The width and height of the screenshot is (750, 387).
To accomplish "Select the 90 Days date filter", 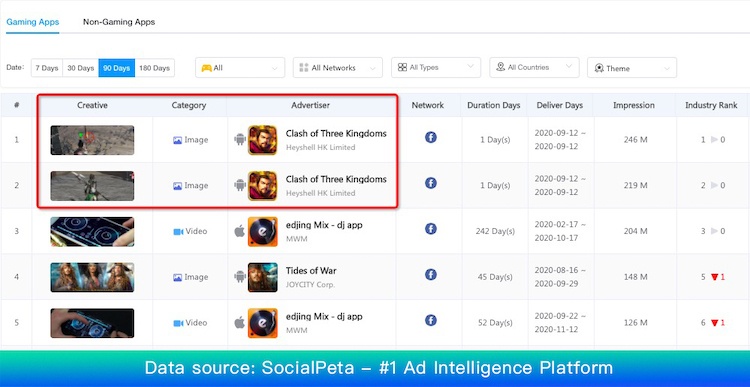I will 117,68.
